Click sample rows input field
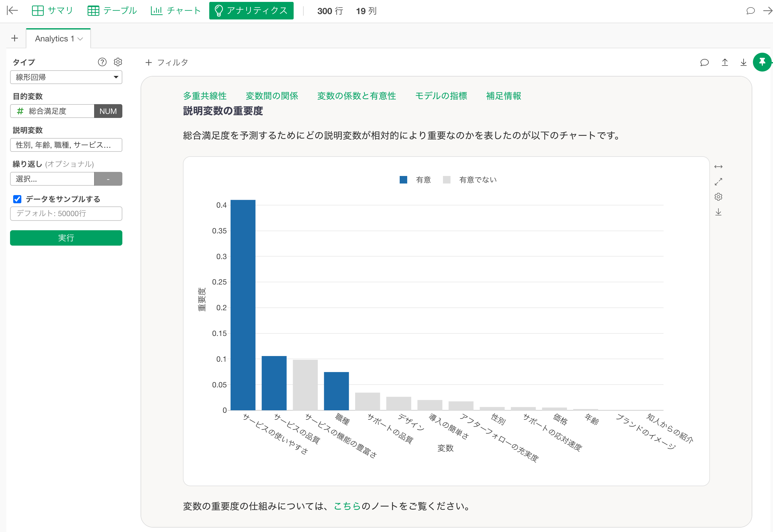Screen dimensions: 773x532 tap(66, 214)
